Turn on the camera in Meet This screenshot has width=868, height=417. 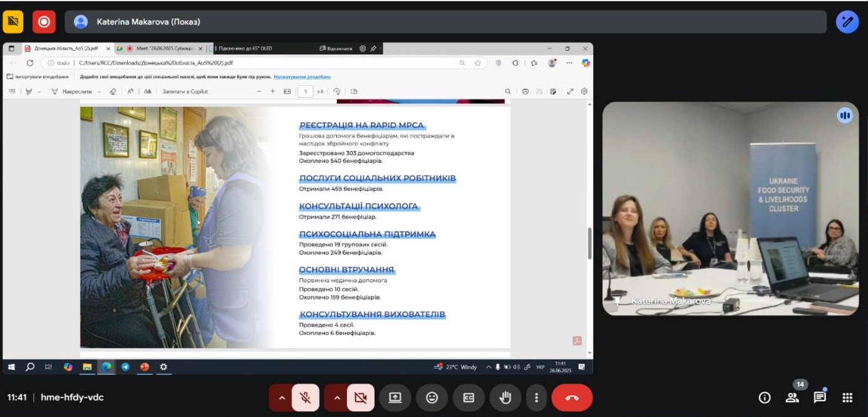tap(360, 398)
